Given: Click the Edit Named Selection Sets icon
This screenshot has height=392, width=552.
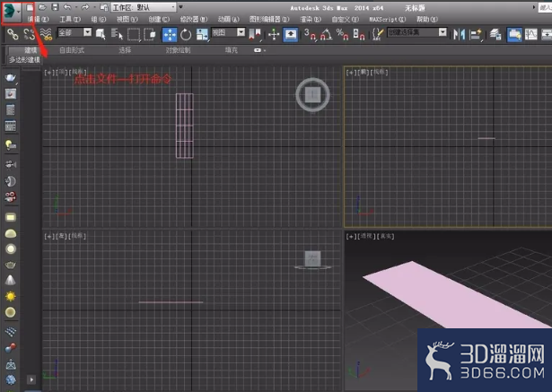Looking at the screenshot, I should click(377, 34).
